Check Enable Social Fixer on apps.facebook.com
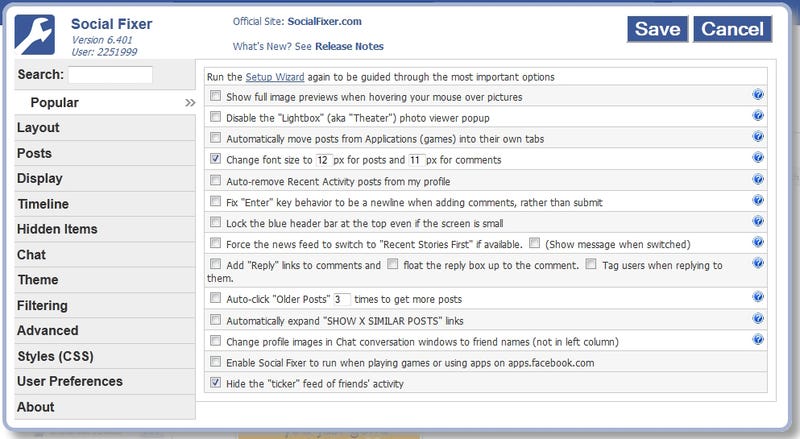800x439 pixels. pos(216,362)
